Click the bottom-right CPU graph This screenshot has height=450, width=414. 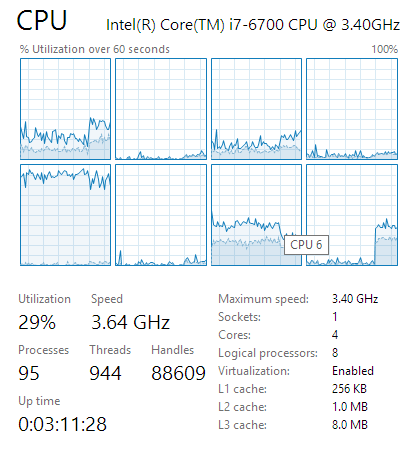click(x=352, y=215)
